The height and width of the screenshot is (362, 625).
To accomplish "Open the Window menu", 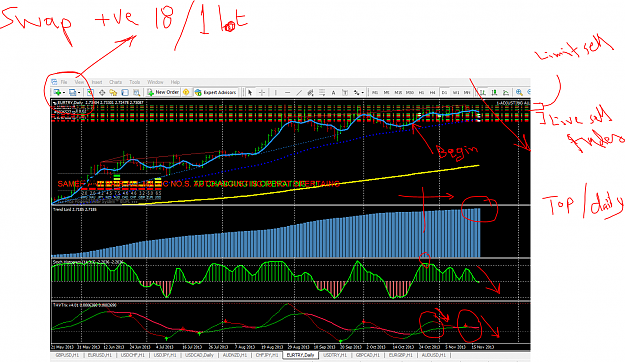I will tap(155, 82).
